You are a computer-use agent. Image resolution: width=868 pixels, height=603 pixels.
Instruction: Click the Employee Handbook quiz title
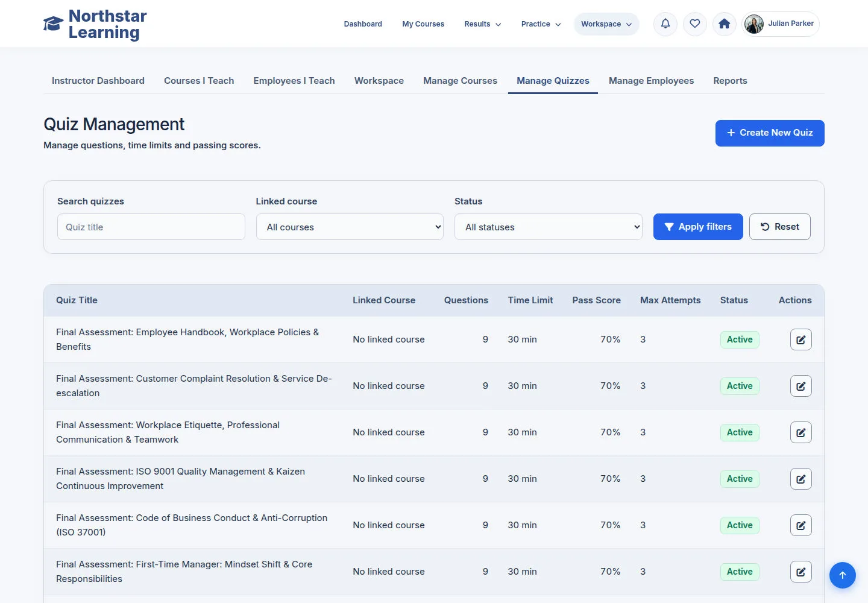point(187,339)
